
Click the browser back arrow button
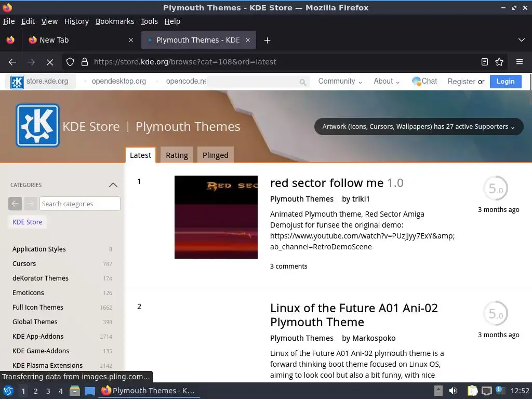tap(12, 62)
